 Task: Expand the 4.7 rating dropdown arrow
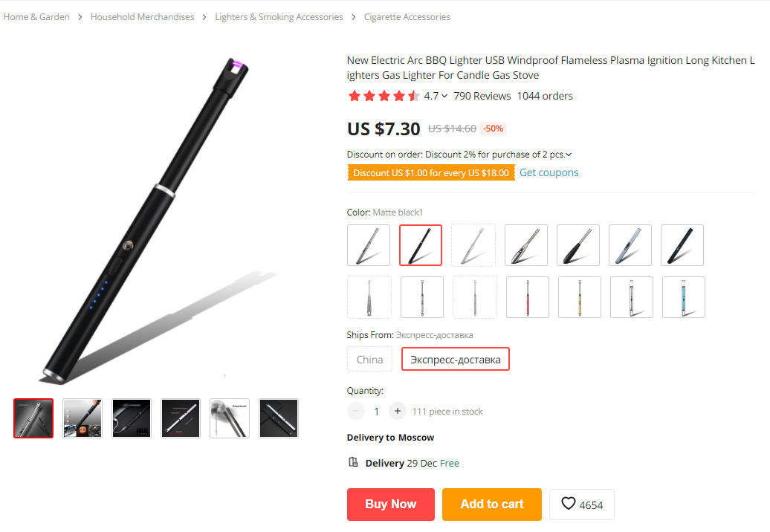coord(444,96)
